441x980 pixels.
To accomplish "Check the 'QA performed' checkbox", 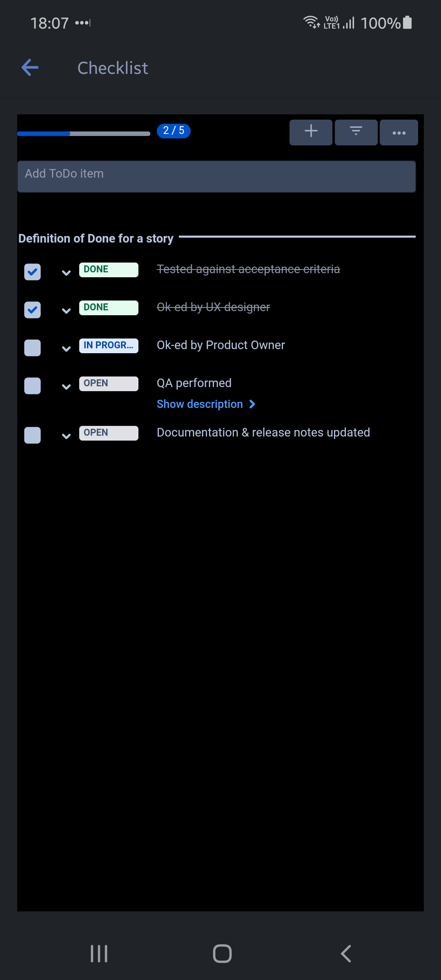I will click(33, 386).
